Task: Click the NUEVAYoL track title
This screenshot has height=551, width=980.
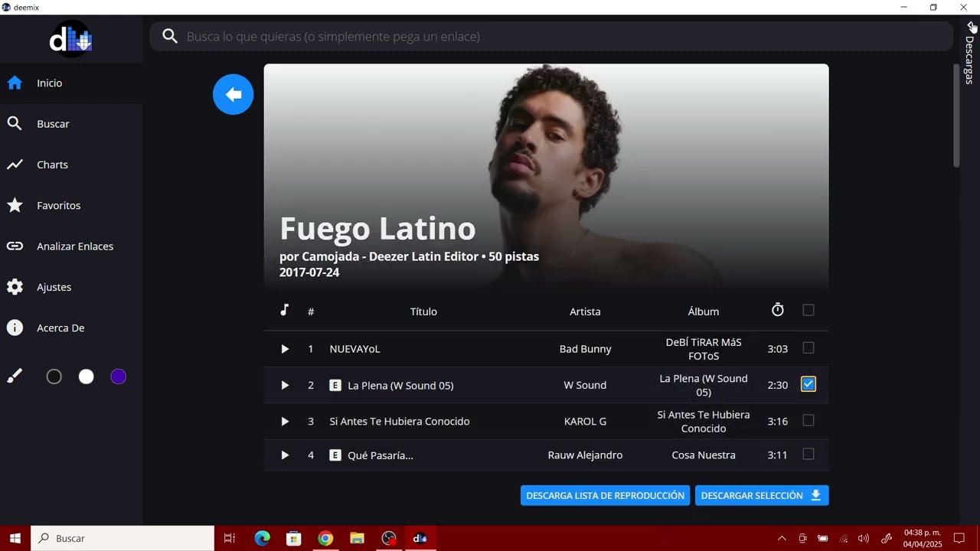Action: (x=354, y=349)
